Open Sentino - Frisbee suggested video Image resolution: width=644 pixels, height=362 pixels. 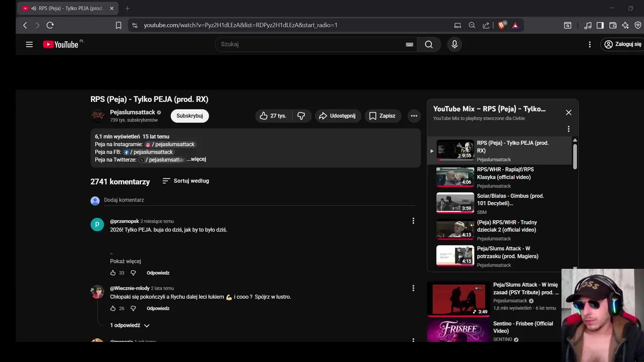click(x=493, y=331)
